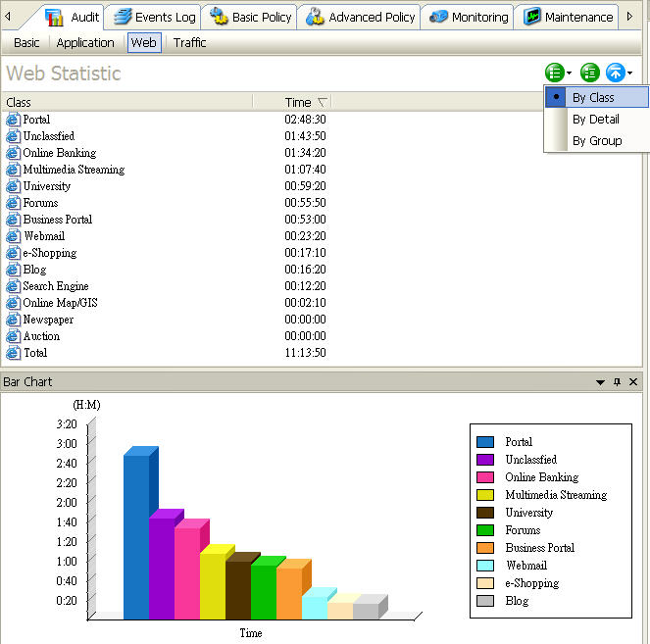
Task: Click the University legend label
Action: 529,513
